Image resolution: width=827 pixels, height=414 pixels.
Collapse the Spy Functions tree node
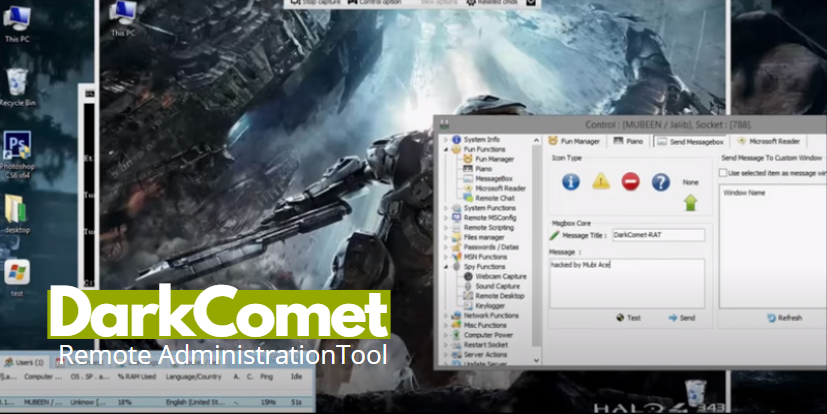pyautogui.click(x=446, y=267)
